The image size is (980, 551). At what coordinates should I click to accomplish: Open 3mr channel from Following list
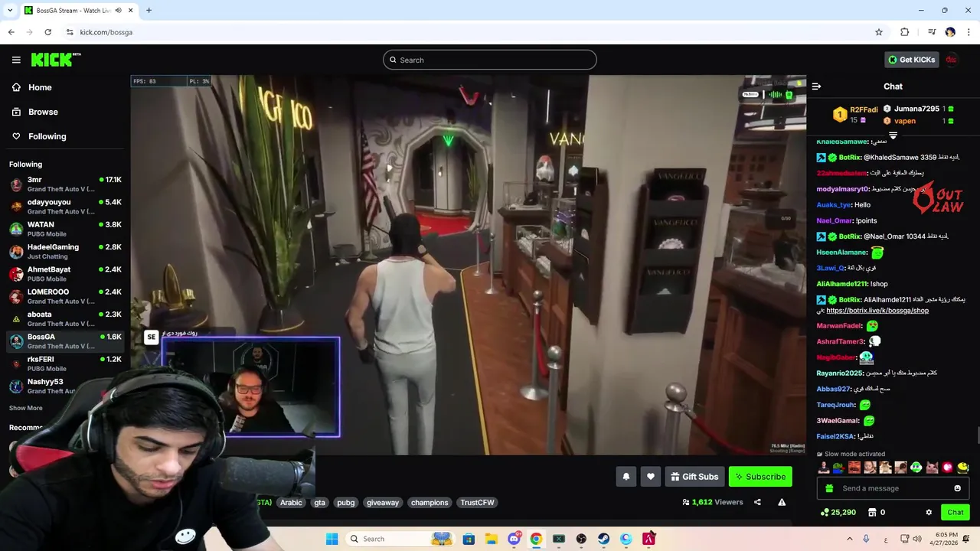click(65, 184)
